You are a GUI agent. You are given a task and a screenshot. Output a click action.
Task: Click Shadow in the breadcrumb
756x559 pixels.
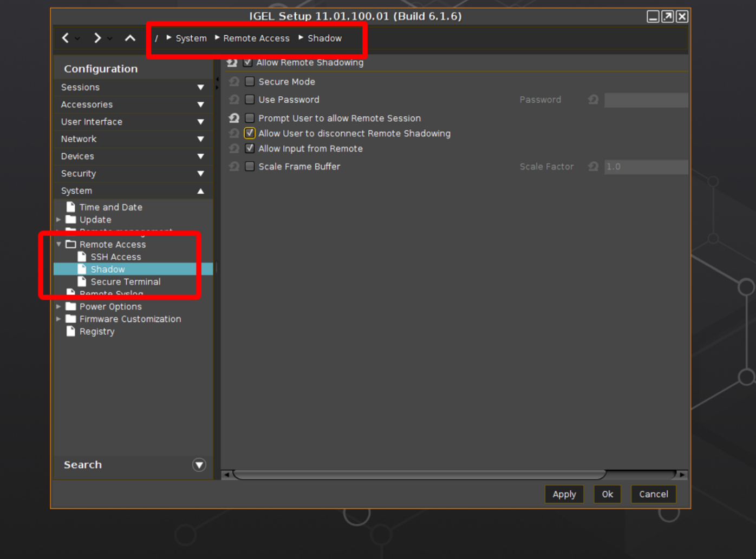point(324,38)
